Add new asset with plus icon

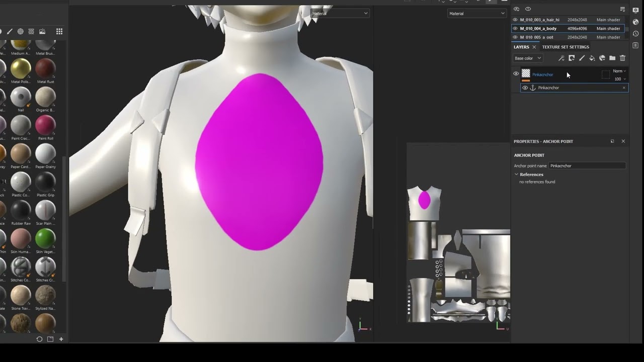61,339
